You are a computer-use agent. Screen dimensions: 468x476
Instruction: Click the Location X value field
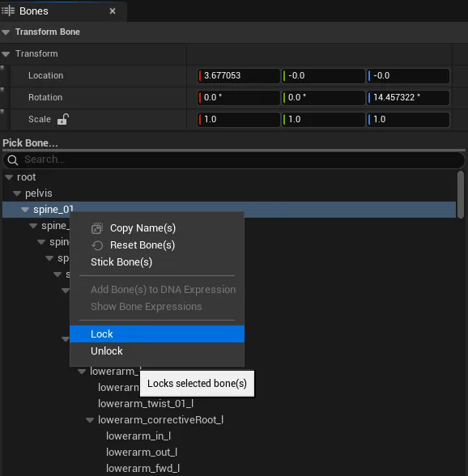(239, 75)
